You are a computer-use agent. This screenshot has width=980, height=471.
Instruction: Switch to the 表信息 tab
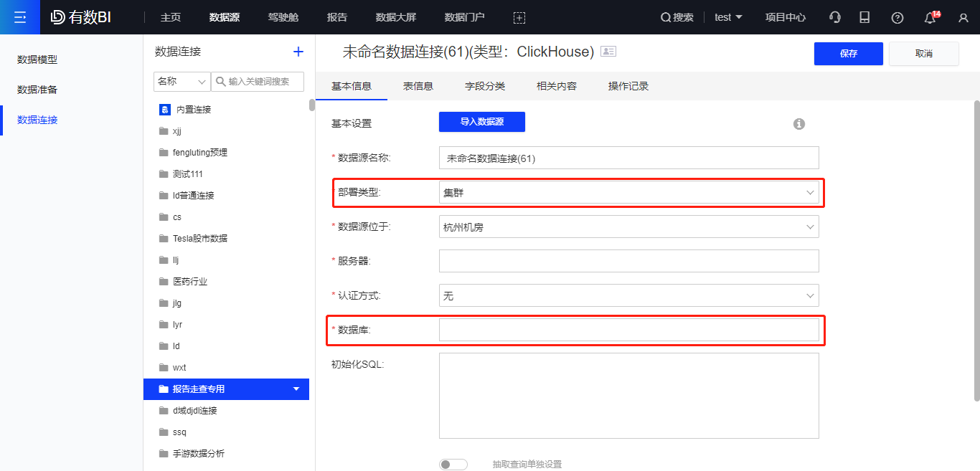(418, 85)
